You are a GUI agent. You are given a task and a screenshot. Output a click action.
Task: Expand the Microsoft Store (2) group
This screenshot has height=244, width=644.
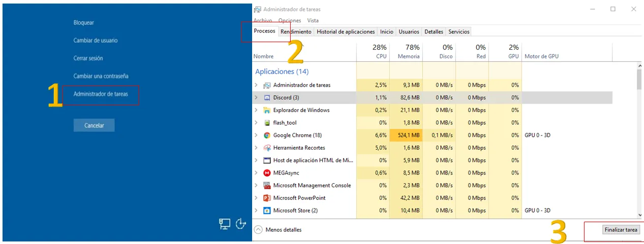tap(256, 211)
